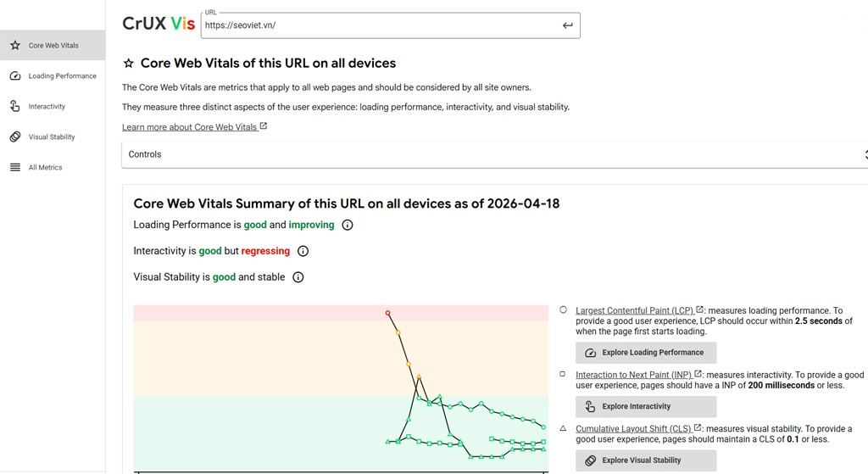
Task: Click the URL input field
Action: coord(380,25)
